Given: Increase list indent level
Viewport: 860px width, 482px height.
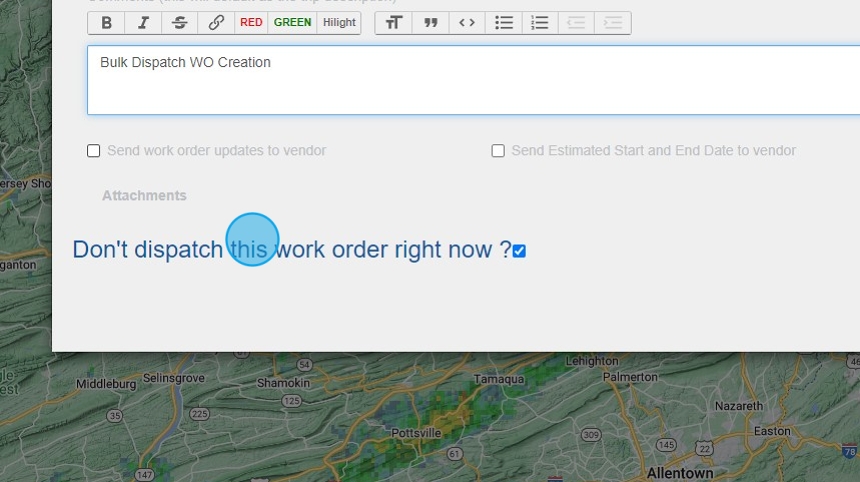Looking at the screenshot, I should click(613, 22).
